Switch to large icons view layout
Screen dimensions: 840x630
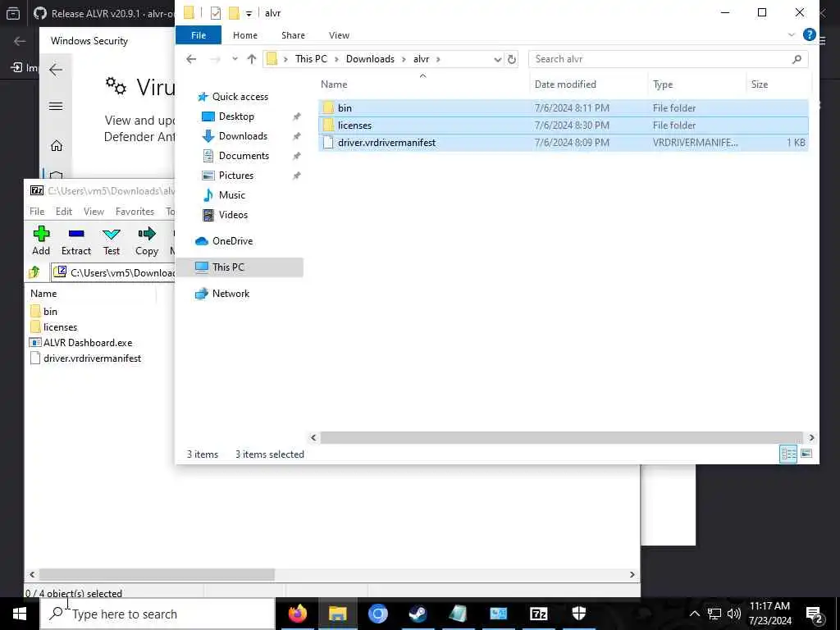(806, 454)
